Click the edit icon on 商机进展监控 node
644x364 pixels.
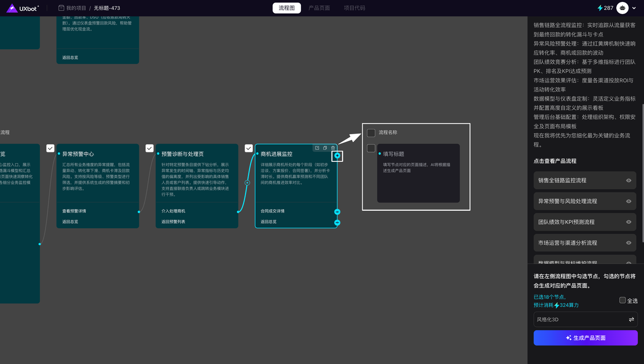point(317,148)
